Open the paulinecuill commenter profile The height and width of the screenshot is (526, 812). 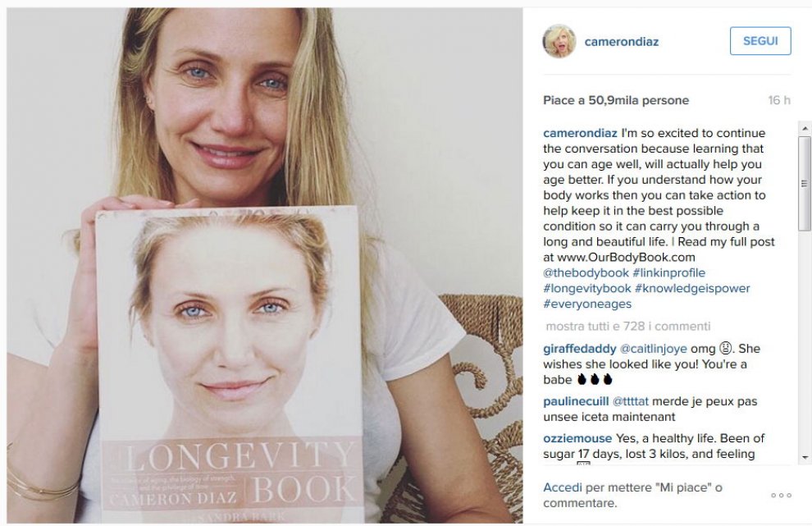576,401
